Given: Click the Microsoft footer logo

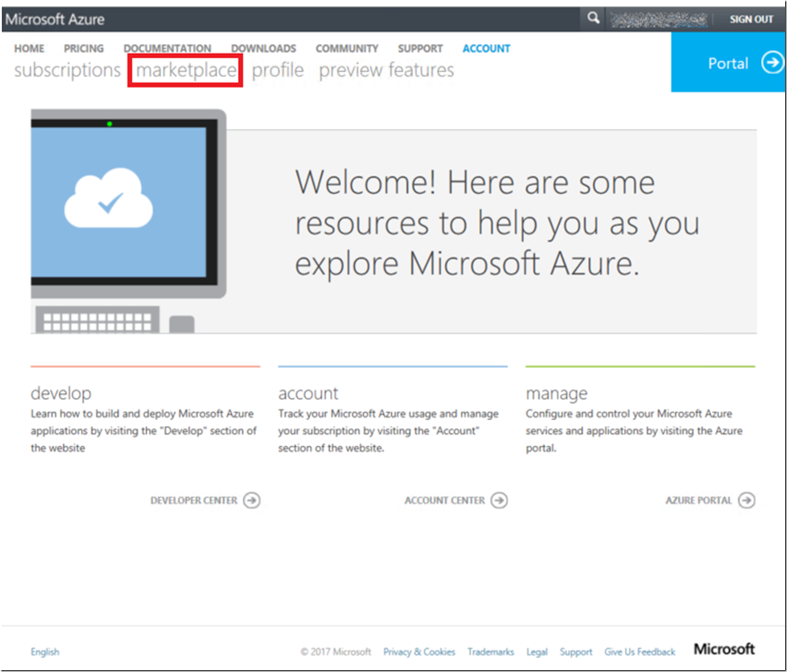Looking at the screenshot, I should tap(724, 649).
